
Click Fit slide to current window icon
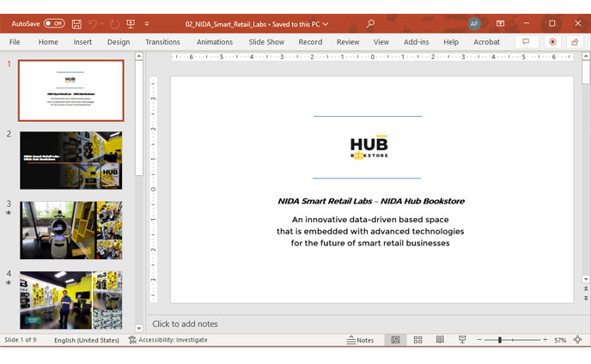point(578,339)
